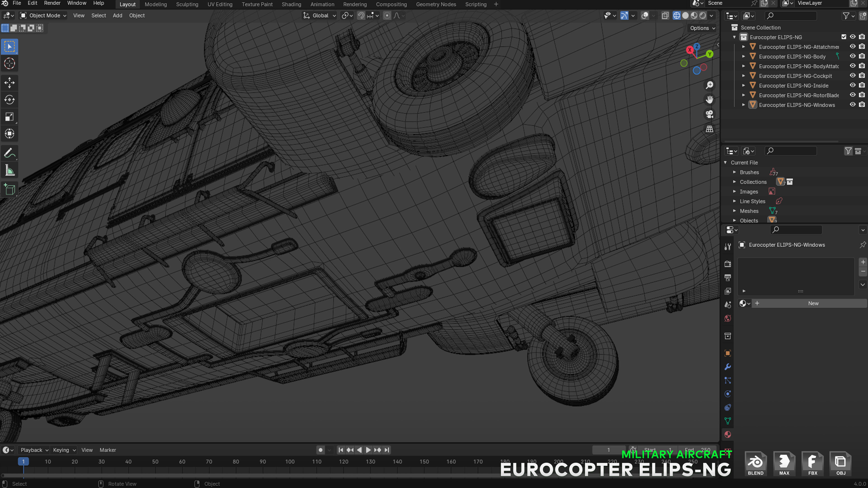Open the Render menu
Screen dimensions: 868x488
pyautogui.click(x=52, y=3)
